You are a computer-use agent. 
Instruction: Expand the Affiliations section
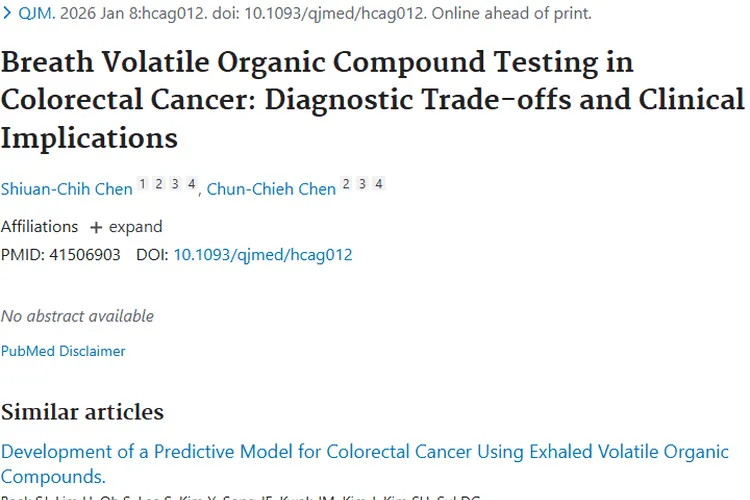click(x=126, y=227)
